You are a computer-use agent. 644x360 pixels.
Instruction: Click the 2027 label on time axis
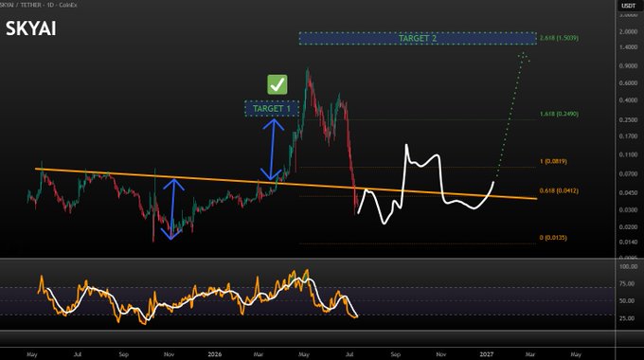click(x=487, y=354)
